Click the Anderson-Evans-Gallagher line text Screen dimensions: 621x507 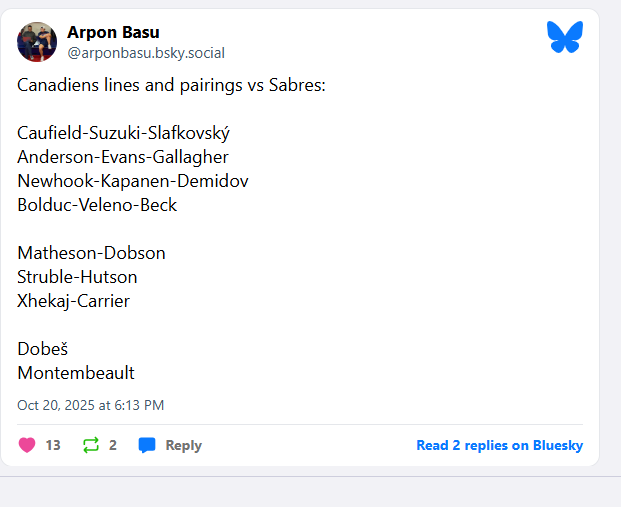click(123, 157)
